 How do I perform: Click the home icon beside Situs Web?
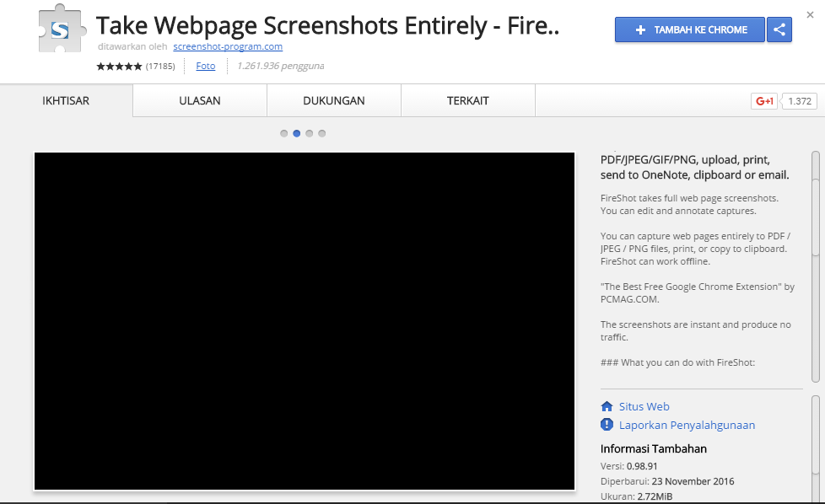pyautogui.click(x=607, y=406)
